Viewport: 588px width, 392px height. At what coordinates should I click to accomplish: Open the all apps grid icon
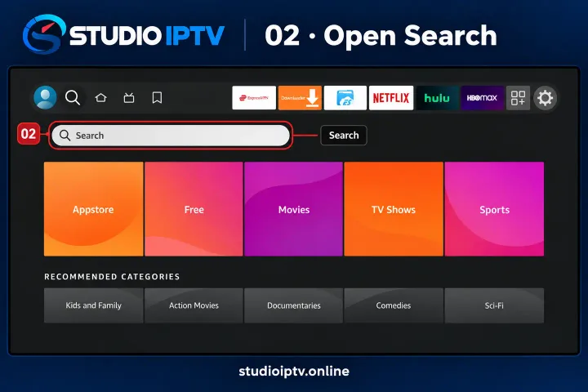point(518,98)
